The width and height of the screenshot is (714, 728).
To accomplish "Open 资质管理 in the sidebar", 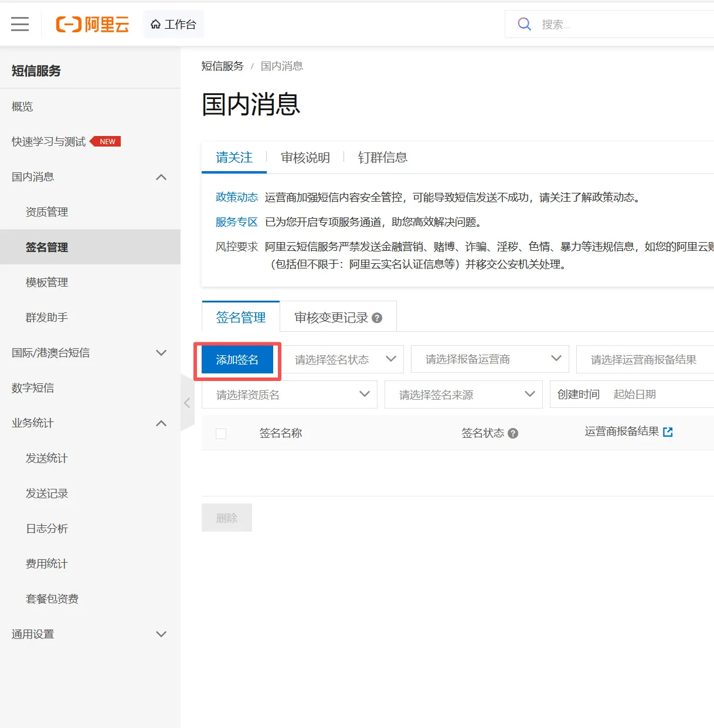I will (x=47, y=212).
